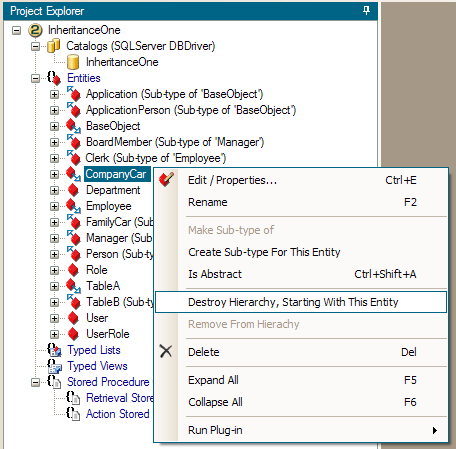Image resolution: width=456 pixels, height=449 pixels.
Task: Select the InheritanceOne catalog item
Action: [x=122, y=62]
